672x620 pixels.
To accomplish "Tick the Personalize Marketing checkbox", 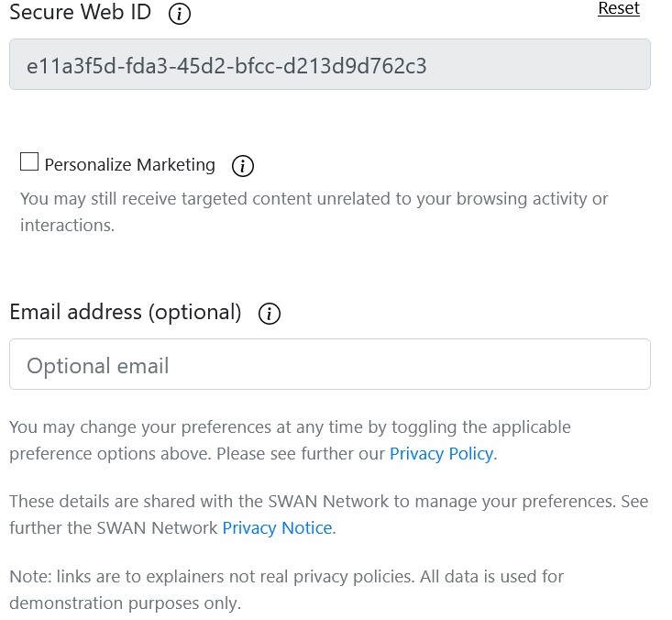I will 29,163.
